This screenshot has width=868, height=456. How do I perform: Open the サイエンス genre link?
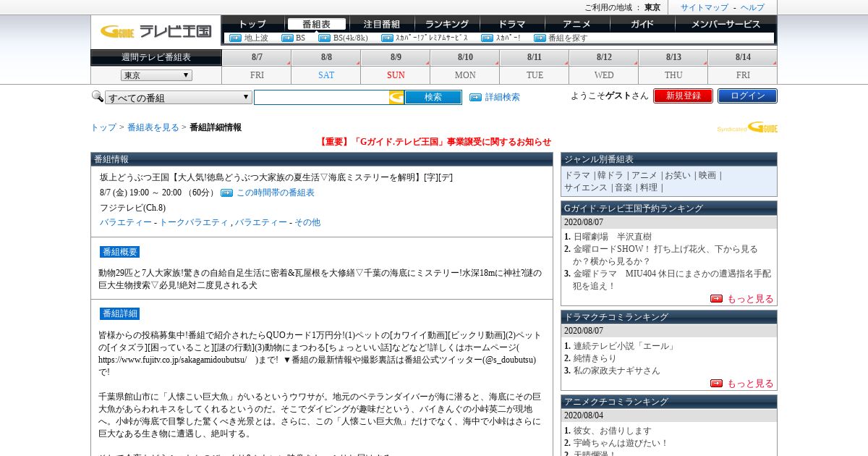click(586, 187)
